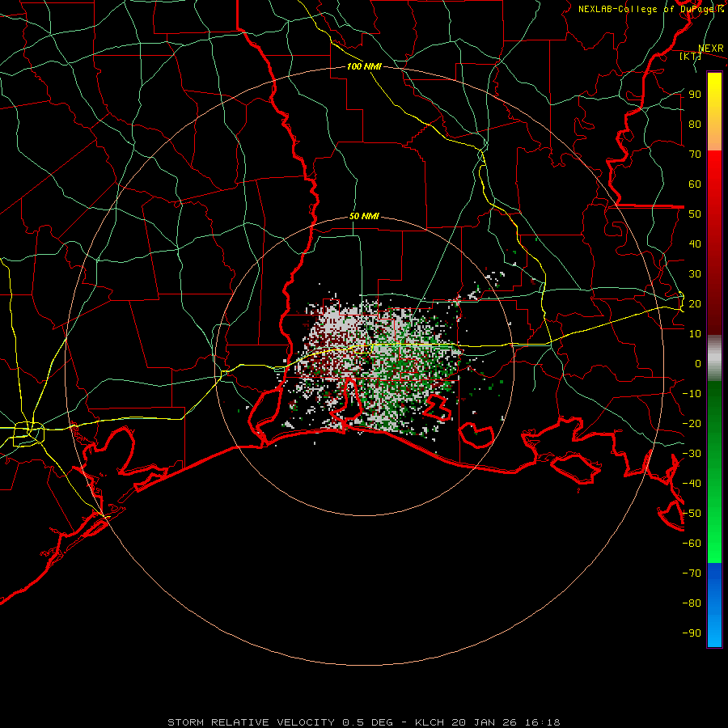The image size is (728, 728).
Task: Pick the 20 value on the velocity scale
Action: 695,303
